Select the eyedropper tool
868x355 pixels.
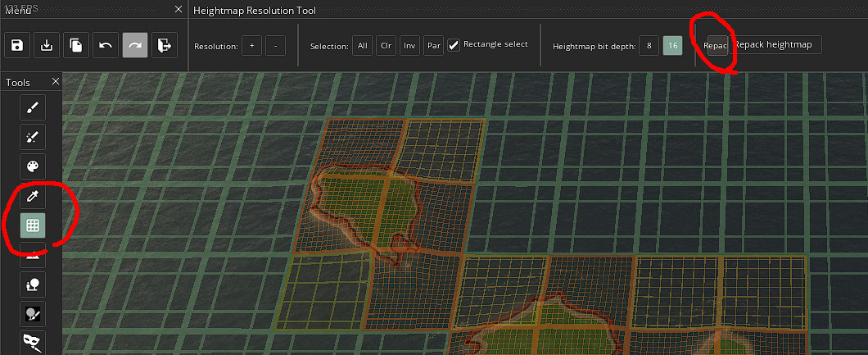coord(33,196)
